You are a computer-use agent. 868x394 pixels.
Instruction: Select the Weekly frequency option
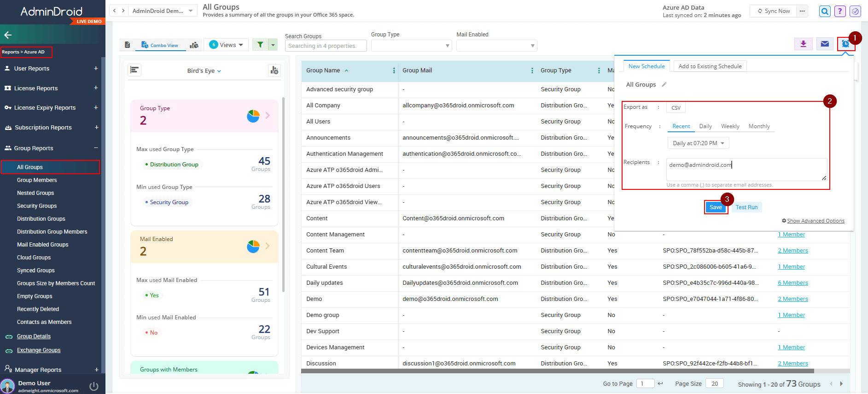tap(730, 126)
